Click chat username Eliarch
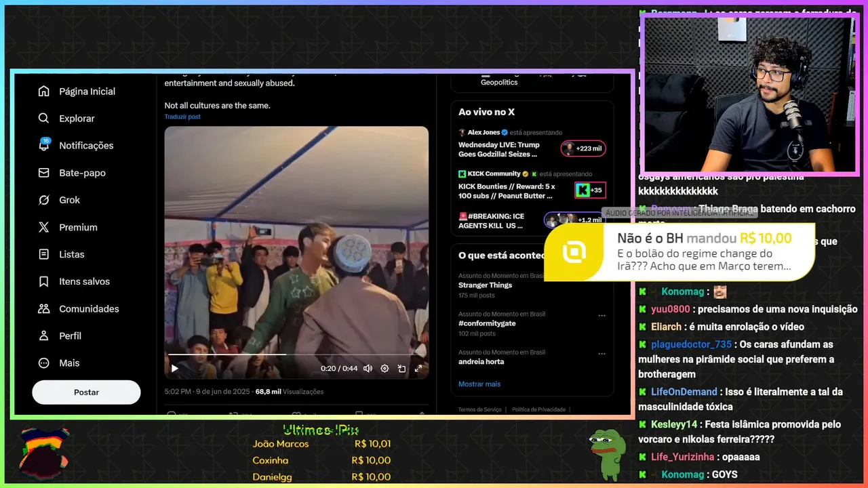This screenshot has height=488, width=868. 666,327
